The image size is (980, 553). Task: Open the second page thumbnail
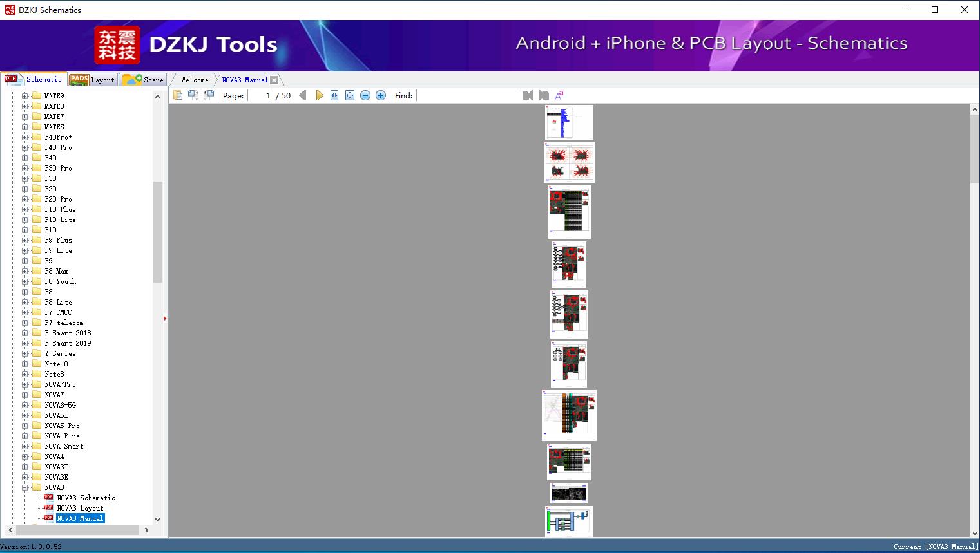click(569, 162)
